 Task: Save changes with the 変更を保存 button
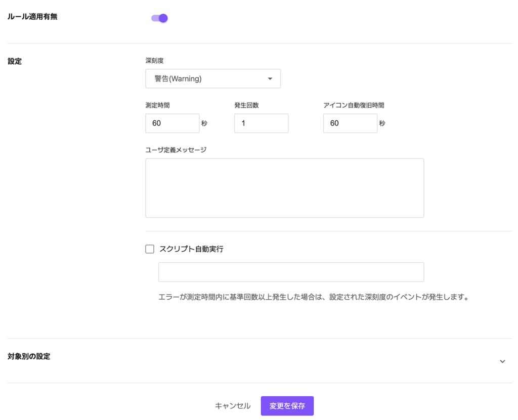(x=287, y=406)
